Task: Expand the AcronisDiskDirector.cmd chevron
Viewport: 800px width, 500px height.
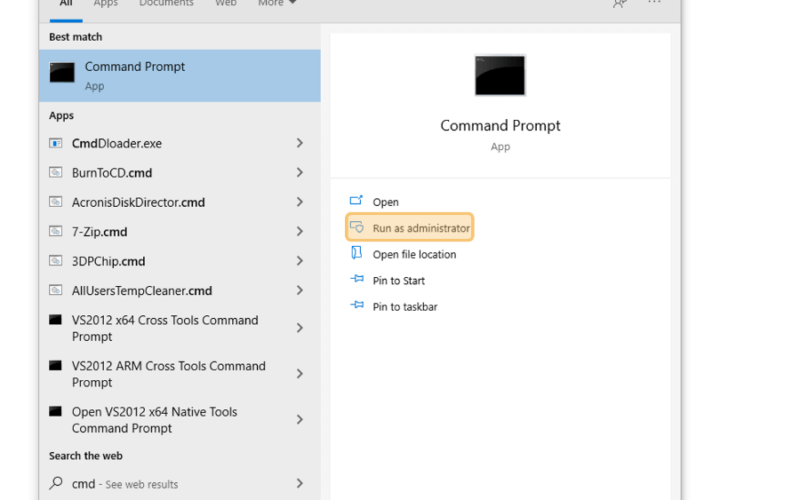Action: click(299, 203)
